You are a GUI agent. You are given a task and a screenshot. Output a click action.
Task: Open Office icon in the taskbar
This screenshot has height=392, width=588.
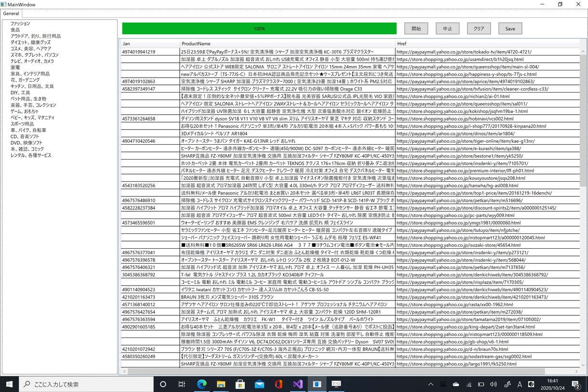(279, 384)
